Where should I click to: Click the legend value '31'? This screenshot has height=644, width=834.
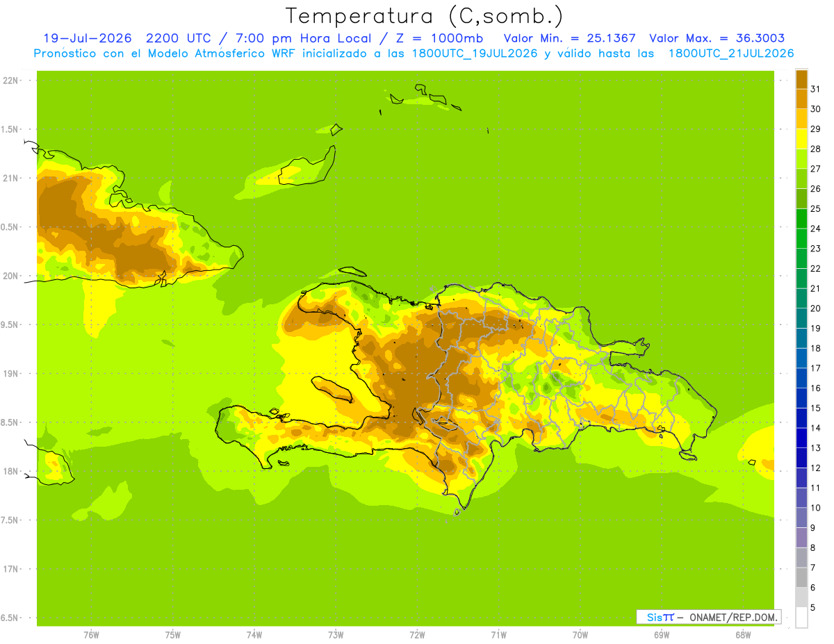815,89
